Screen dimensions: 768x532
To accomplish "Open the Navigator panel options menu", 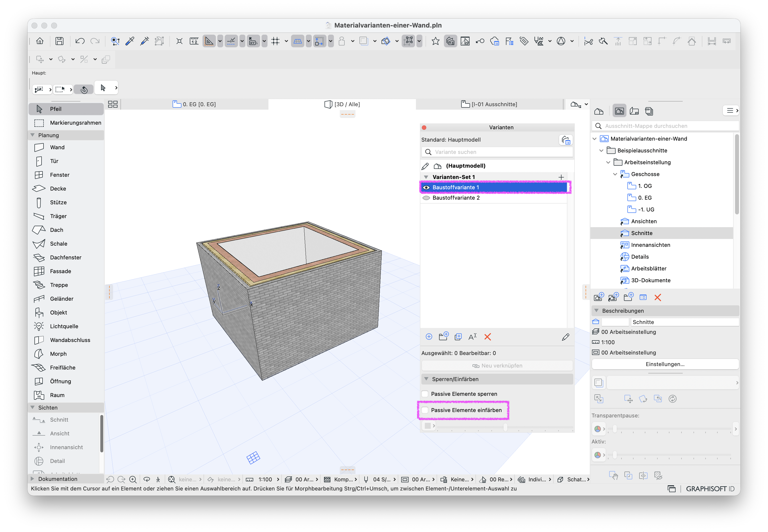I will [731, 111].
